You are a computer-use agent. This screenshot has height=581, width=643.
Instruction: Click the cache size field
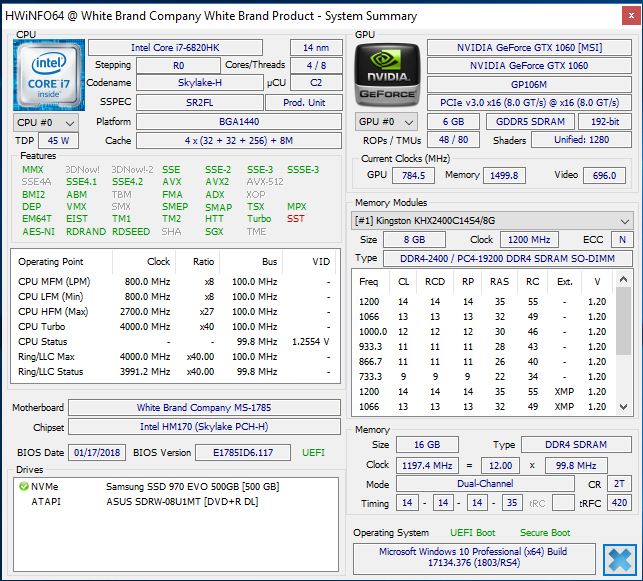[239, 141]
